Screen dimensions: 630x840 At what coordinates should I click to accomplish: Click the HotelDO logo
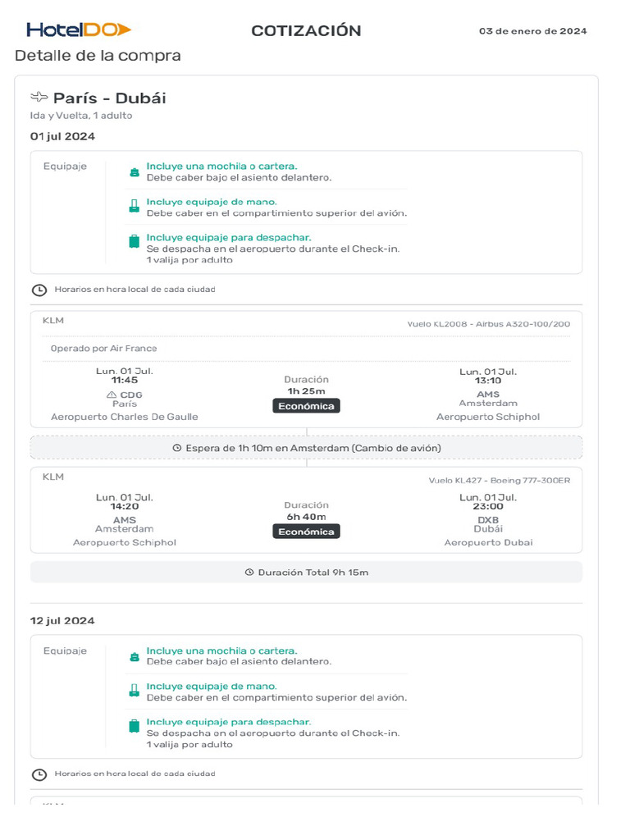tap(79, 30)
